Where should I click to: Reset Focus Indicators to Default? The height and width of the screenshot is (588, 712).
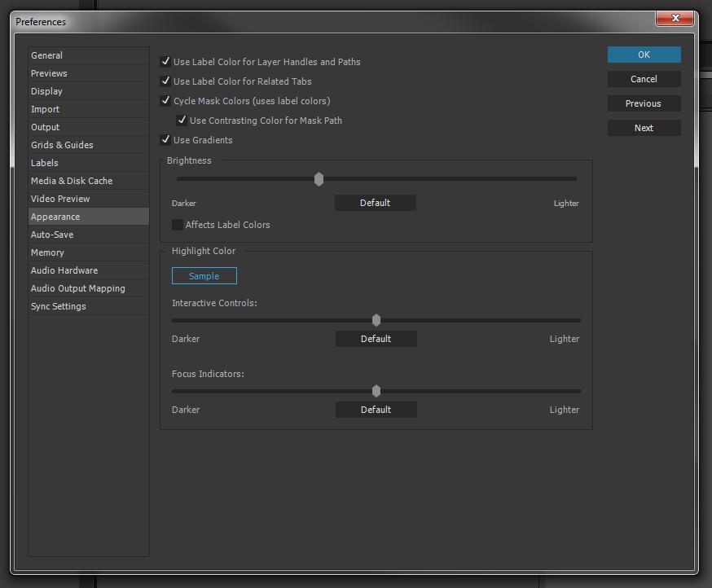point(376,410)
